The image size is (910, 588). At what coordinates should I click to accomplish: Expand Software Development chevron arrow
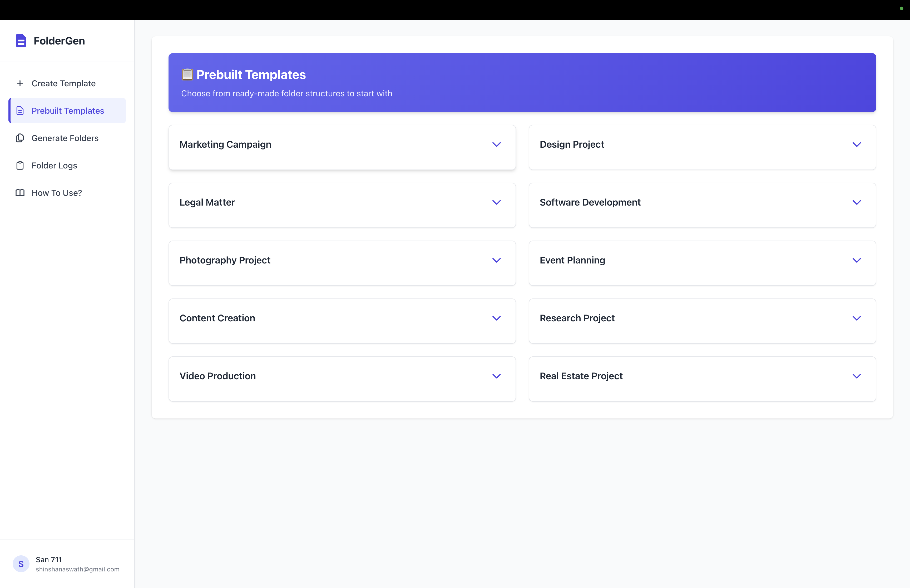click(x=856, y=202)
